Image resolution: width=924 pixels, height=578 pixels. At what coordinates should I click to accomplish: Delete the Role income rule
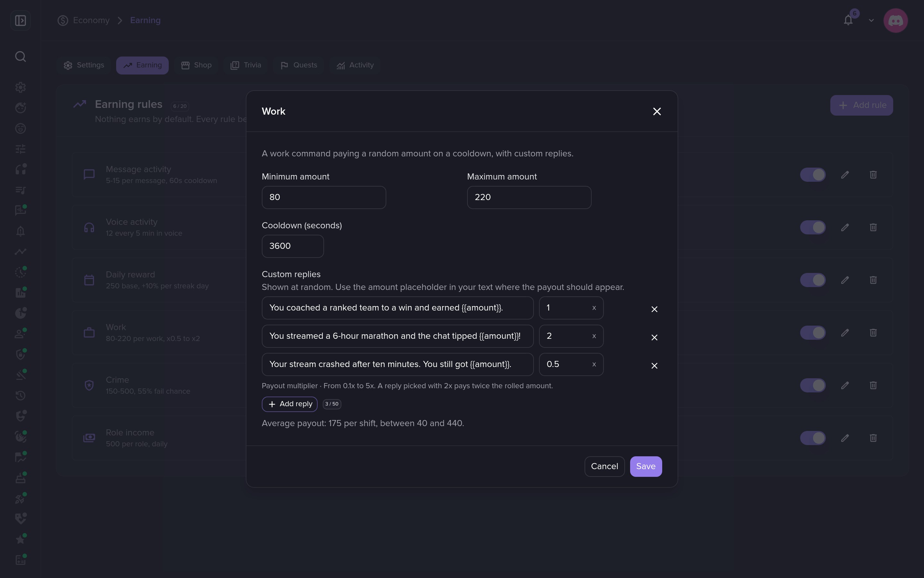873,438
